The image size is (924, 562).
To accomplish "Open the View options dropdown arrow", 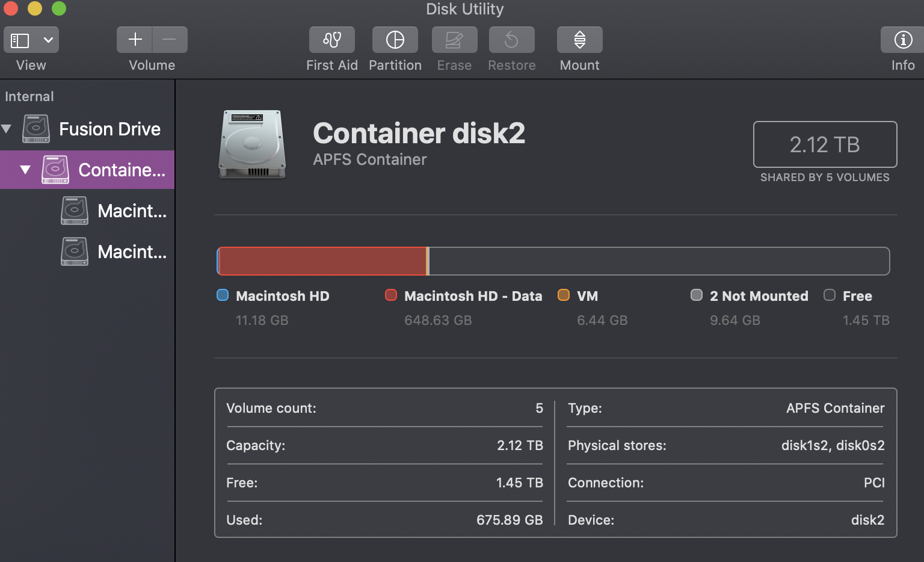I will [x=48, y=40].
